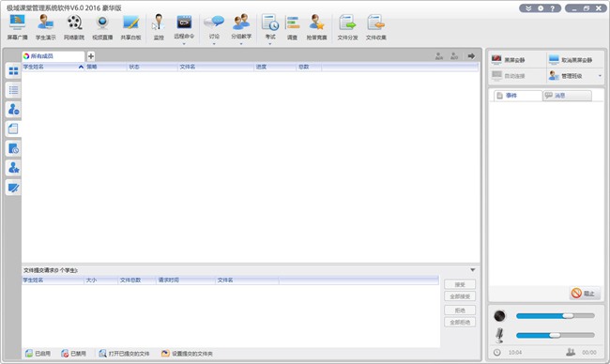Click the Survey (调查) toolbar icon
Viewport: 610px width, 364px height.
[292, 27]
